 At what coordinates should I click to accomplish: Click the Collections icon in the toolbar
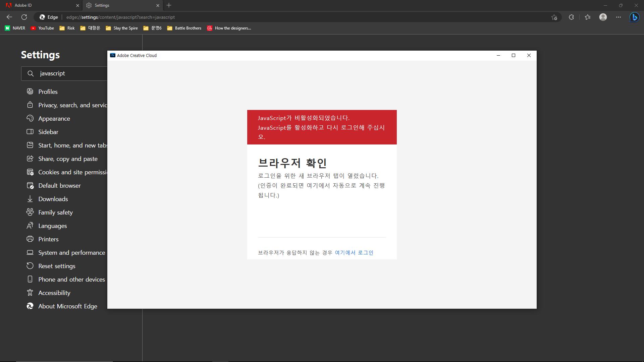point(588,17)
